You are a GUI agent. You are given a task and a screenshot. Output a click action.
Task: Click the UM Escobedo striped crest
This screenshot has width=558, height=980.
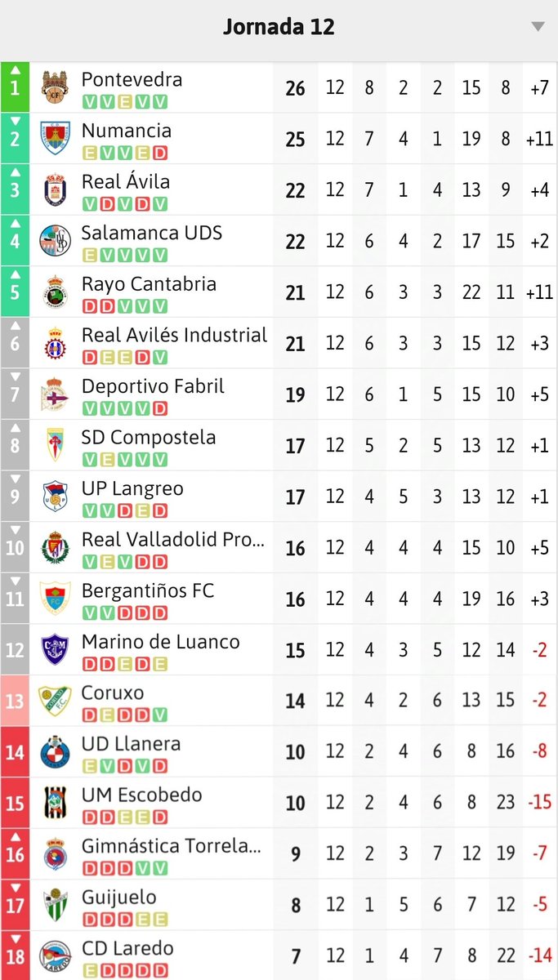coord(56,804)
